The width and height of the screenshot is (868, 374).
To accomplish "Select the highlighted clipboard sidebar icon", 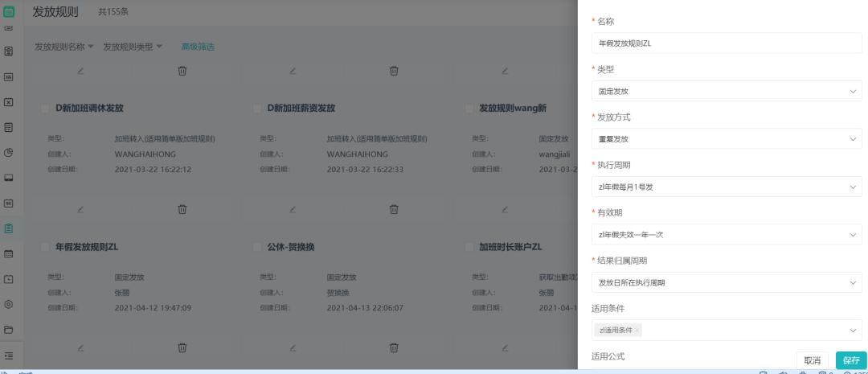I will coord(8,228).
